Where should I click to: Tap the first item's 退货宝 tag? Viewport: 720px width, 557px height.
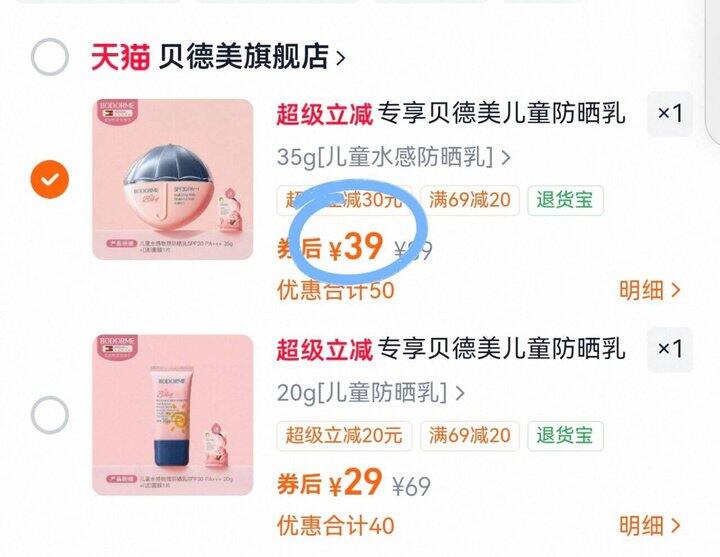pyautogui.click(x=565, y=200)
